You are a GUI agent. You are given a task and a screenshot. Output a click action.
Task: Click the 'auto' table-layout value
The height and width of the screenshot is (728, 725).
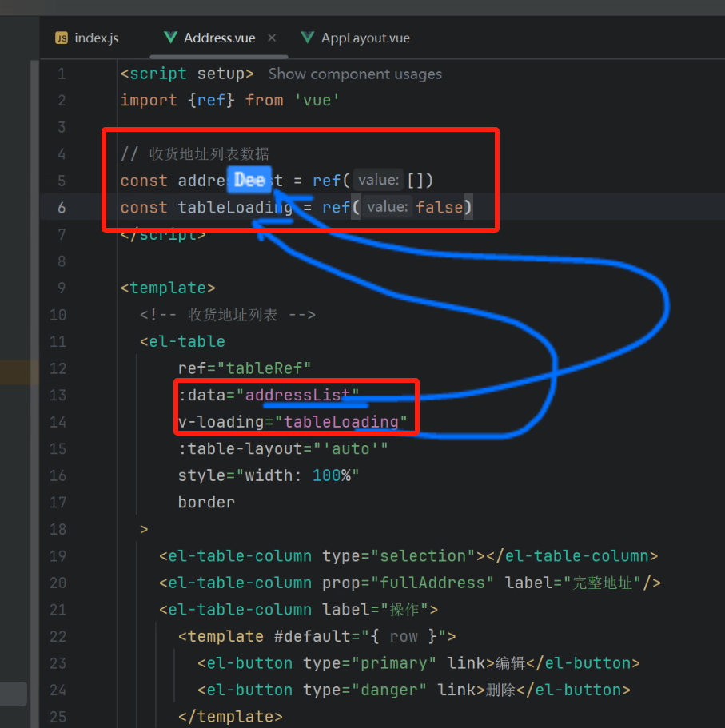coord(351,449)
